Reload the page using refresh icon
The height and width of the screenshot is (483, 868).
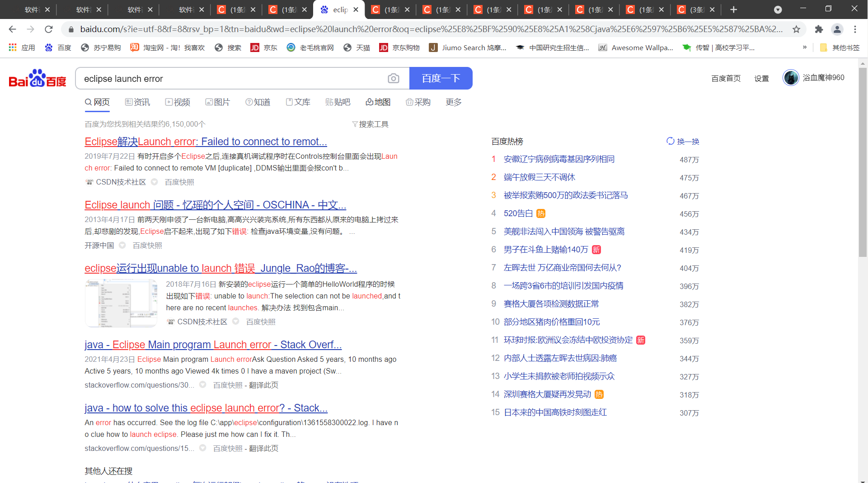pos(49,29)
